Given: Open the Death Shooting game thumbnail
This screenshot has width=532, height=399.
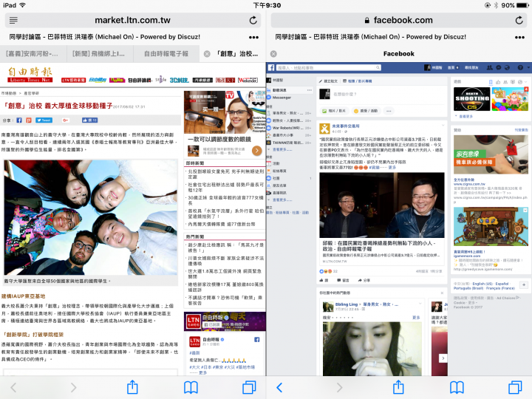Looking at the screenshot, I should pyautogui.click(x=472, y=99).
